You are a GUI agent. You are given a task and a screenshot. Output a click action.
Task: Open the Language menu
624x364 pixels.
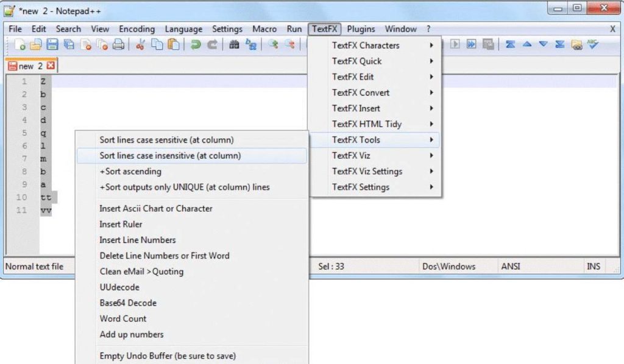183,29
